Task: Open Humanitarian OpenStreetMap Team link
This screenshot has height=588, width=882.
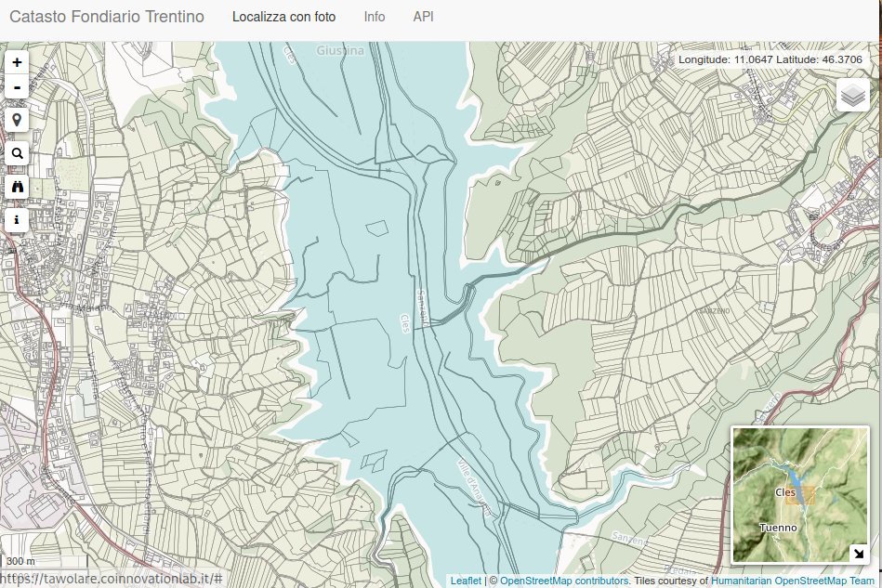Action: tap(793, 581)
